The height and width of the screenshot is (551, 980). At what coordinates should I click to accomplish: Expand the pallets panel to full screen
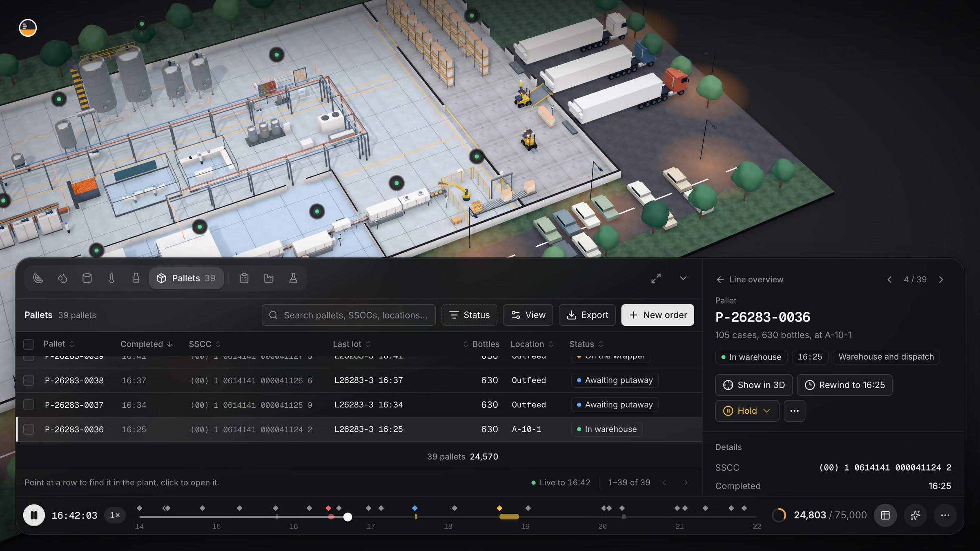click(x=656, y=278)
